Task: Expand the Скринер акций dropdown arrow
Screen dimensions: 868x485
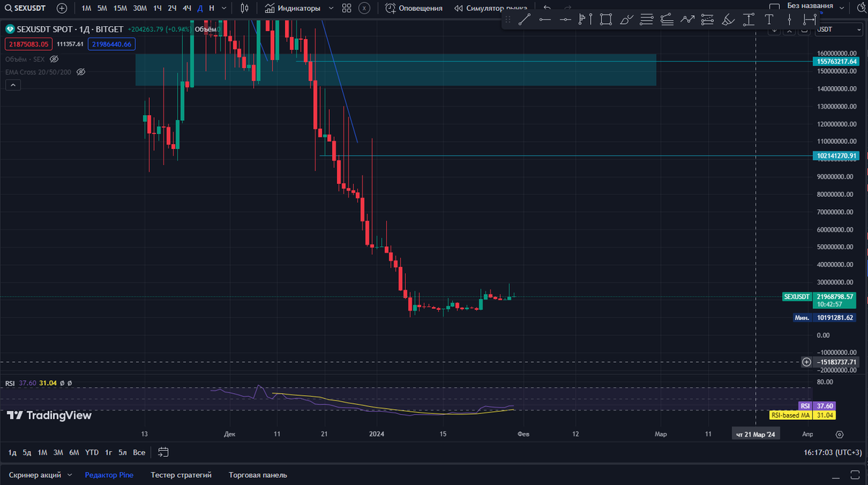Action: click(x=70, y=475)
